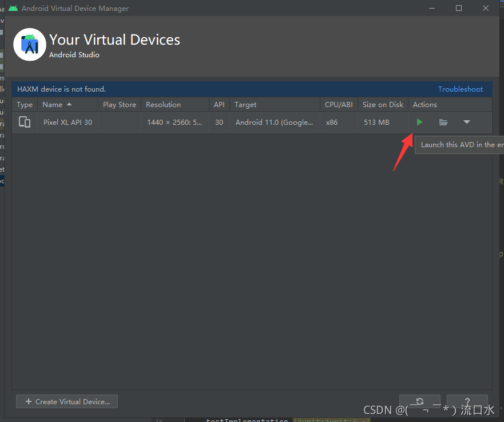
Task: Click the Target column header
Action: (x=275, y=105)
